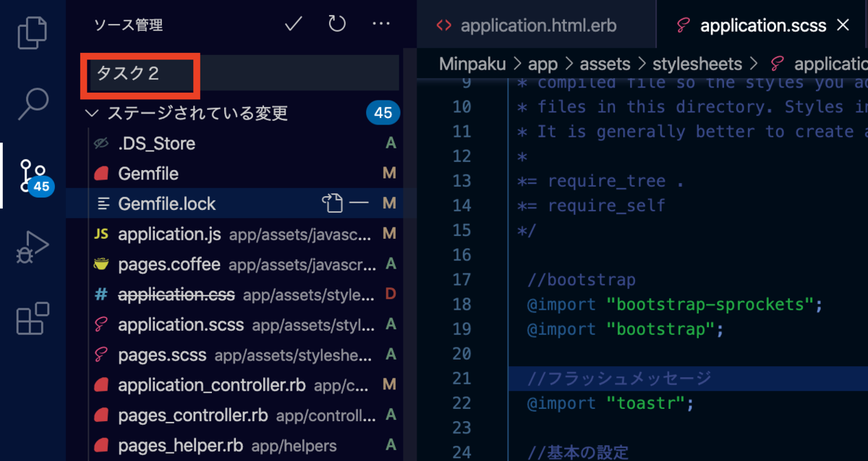Image resolution: width=868 pixels, height=461 pixels.
Task: Switch to the application.html.erb tab
Action: pyautogui.click(x=537, y=25)
